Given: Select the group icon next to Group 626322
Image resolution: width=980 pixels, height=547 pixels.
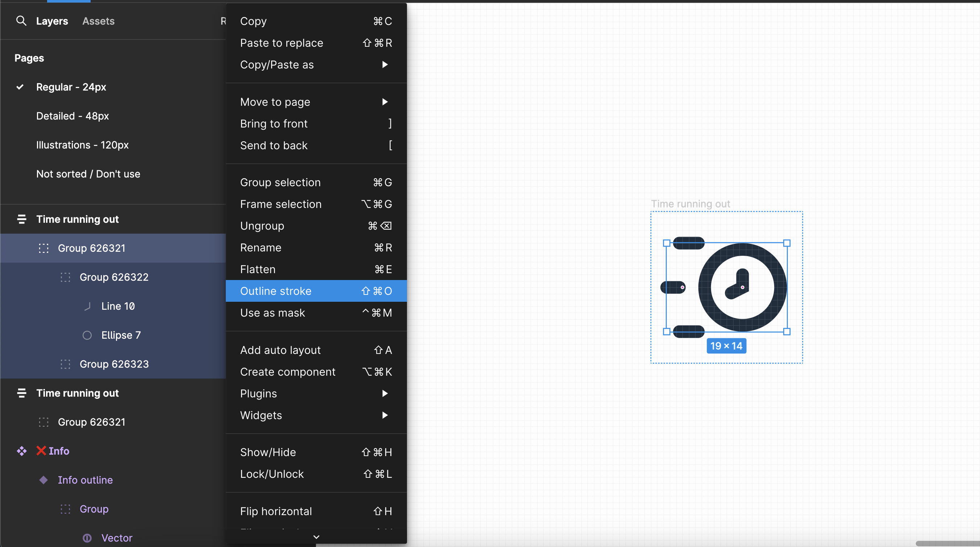Looking at the screenshot, I should coord(65,277).
